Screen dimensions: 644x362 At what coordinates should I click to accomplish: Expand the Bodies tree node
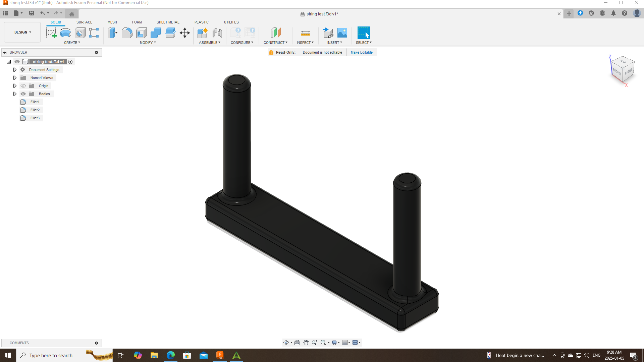15,94
